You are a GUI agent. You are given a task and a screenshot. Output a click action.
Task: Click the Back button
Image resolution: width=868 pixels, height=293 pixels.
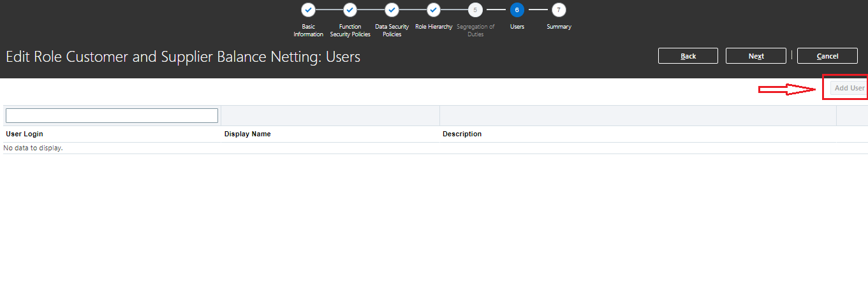click(x=688, y=56)
